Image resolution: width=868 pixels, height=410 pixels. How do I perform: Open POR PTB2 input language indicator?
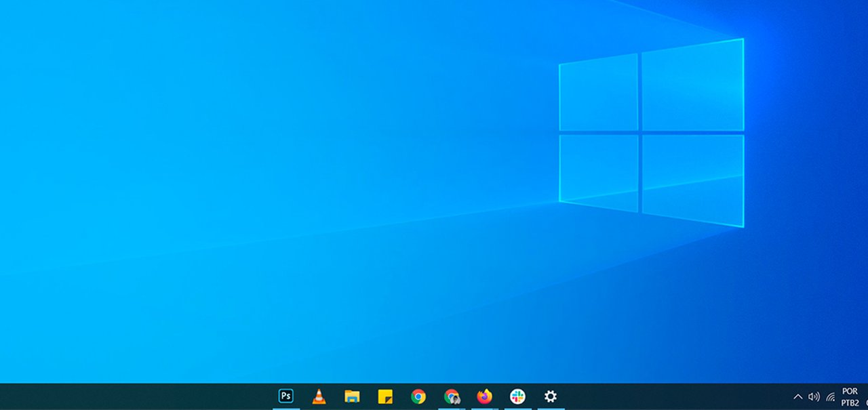point(850,397)
